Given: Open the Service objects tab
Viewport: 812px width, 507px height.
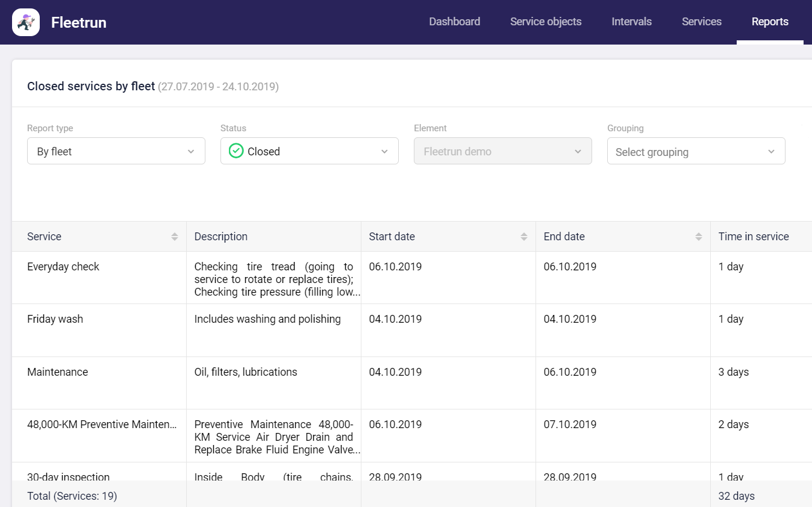Looking at the screenshot, I should (545, 22).
